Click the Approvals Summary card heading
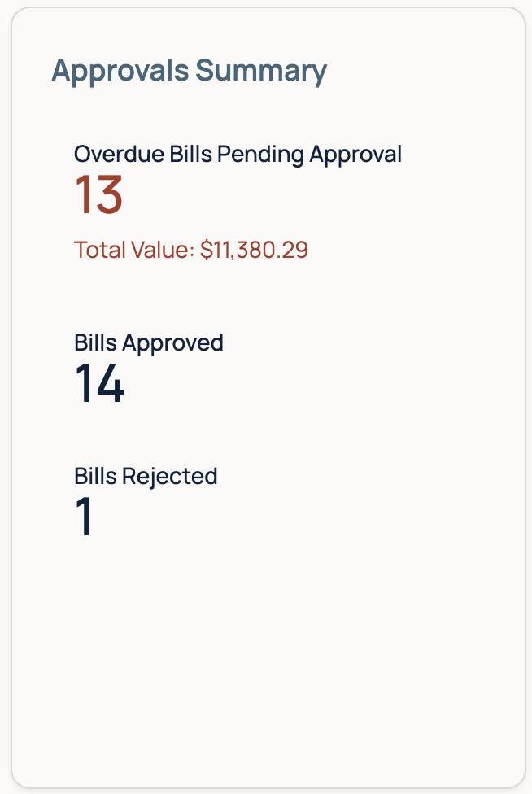Screen dimensions: 532x794 click(x=190, y=71)
